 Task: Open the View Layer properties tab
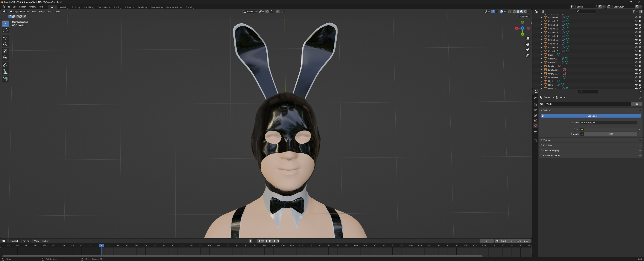click(x=535, y=115)
